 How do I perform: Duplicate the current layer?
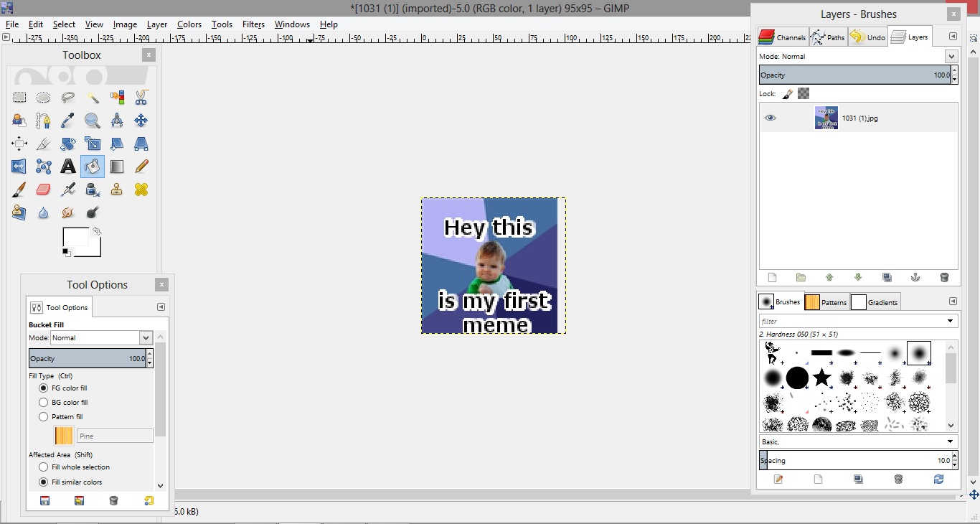(887, 278)
